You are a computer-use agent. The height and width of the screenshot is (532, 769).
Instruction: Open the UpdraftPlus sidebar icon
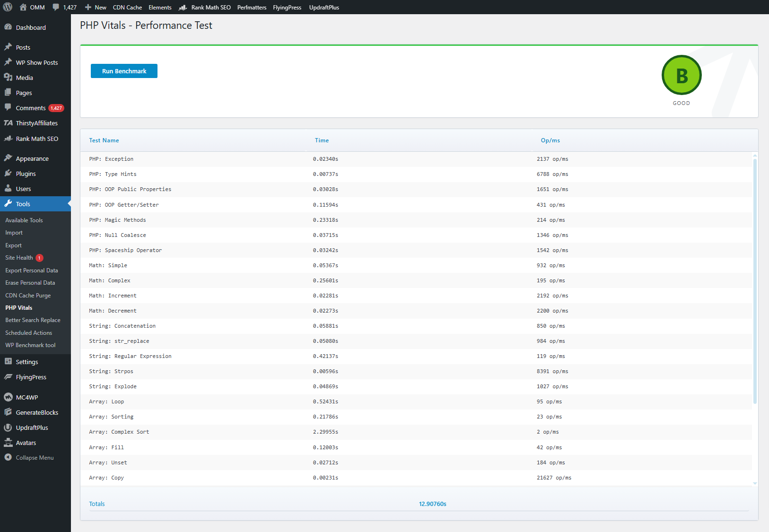coord(8,427)
